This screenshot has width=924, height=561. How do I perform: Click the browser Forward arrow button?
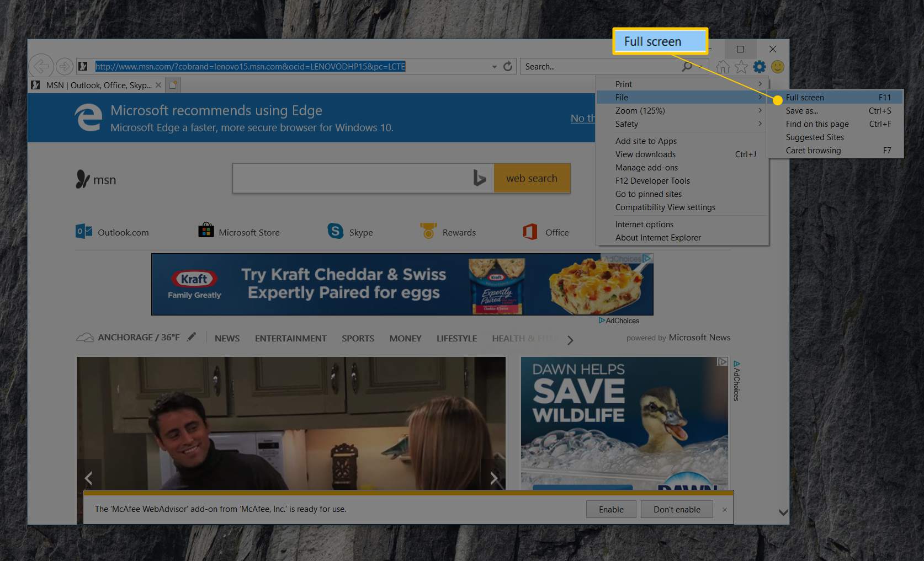(x=65, y=67)
